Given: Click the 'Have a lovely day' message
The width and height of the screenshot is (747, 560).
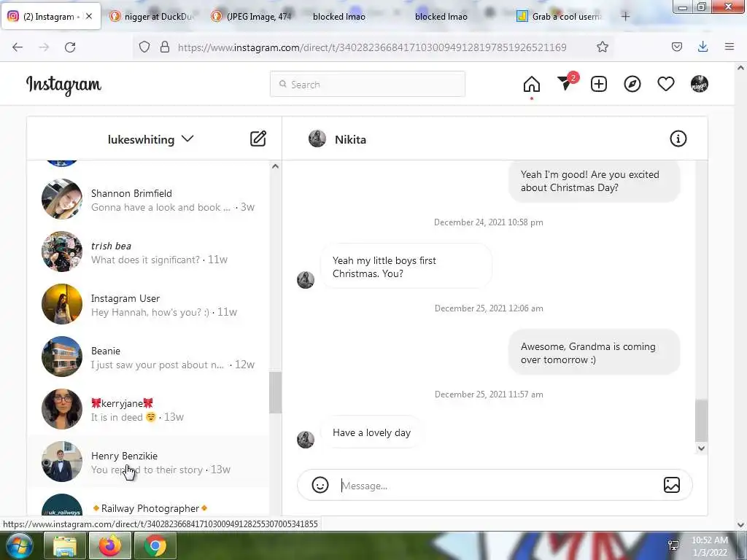Looking at the screenshot, I should [371, 432].
